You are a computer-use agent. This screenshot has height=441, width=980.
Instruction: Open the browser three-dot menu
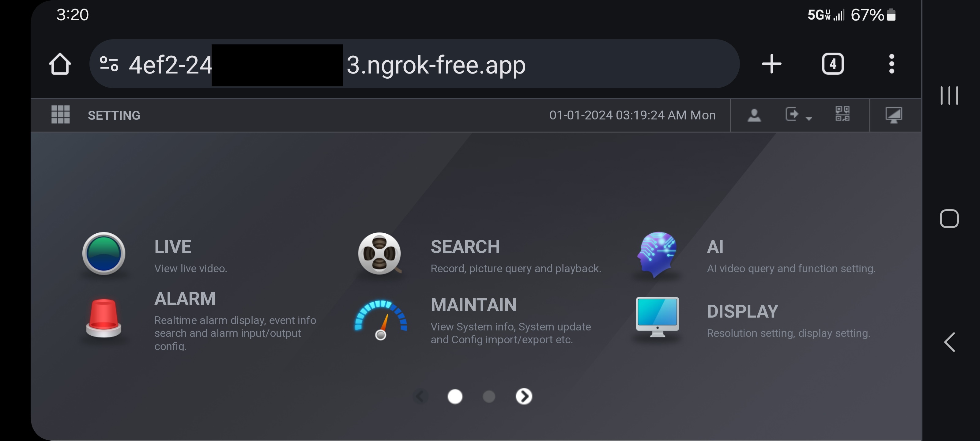891,63
